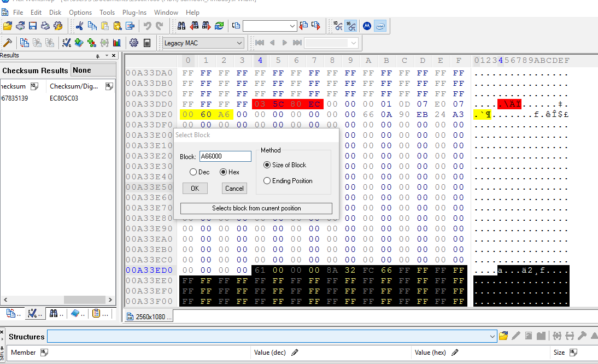This screenshot has width=598, height=364.
Task: Expand the Legacy MAC dropdown
Action: [x=239, y=43]
